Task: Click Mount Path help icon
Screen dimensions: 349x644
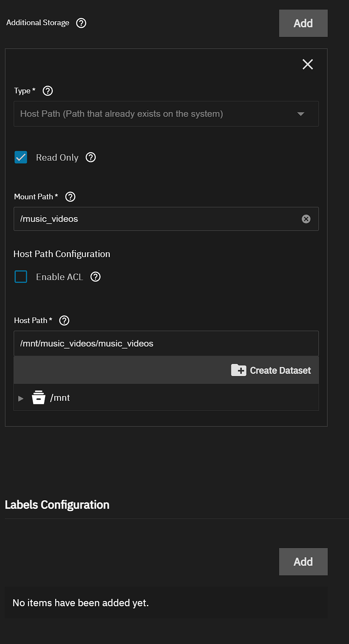Action: coord(70,197)
